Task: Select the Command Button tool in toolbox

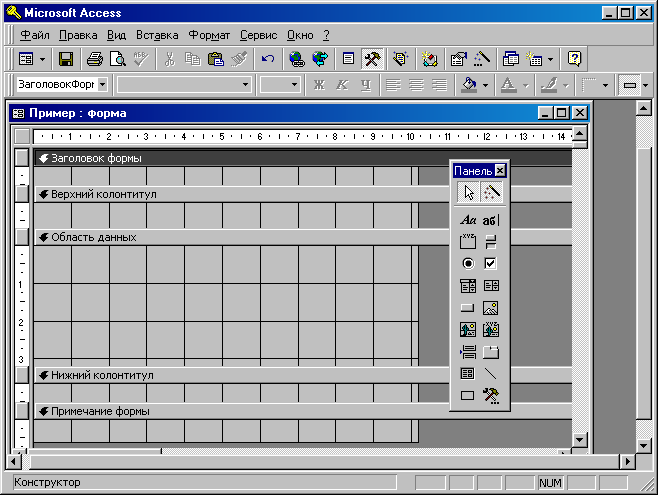Action: pyautogui.click(x=468, y=308)
